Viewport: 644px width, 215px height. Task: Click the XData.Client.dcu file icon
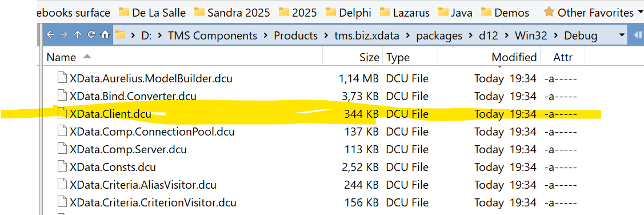(x=62, y=113)
